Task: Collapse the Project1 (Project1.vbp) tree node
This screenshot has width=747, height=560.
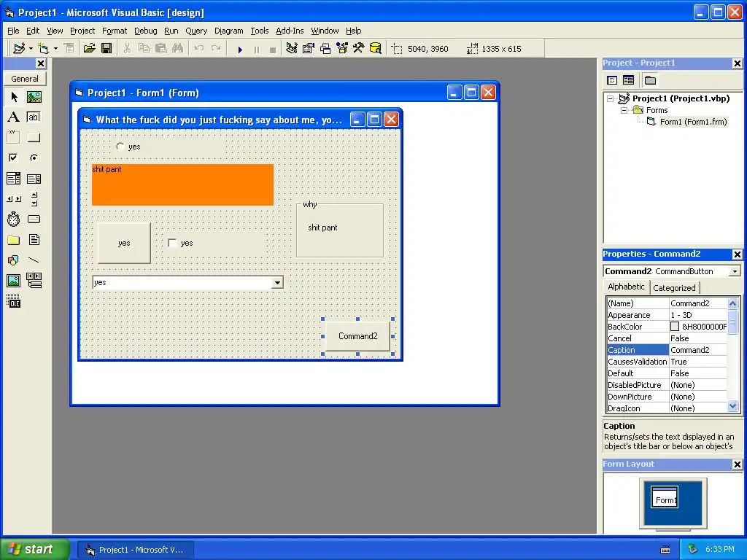Action: click(611, 98)
